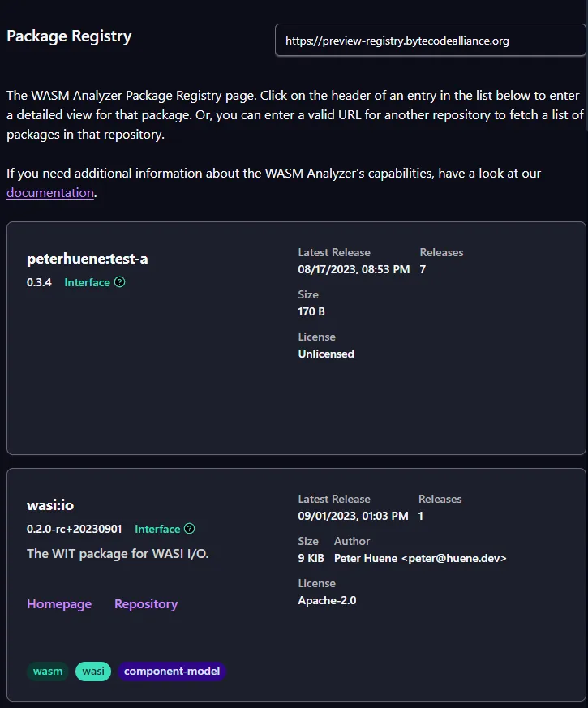Image resolution: width=588 pixels, height=708 pixels.
Task: Click the Interface badge next to version 0.3.4
Action: (87, 282)
